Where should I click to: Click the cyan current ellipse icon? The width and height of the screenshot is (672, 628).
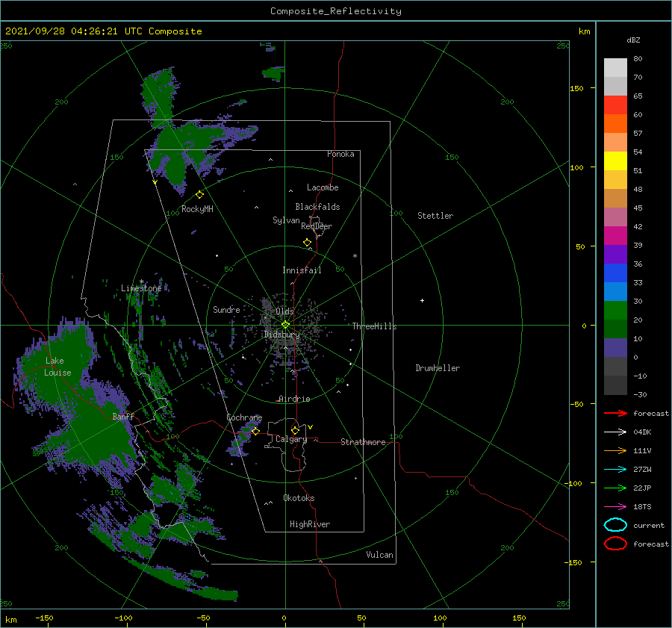click(615, 525)
